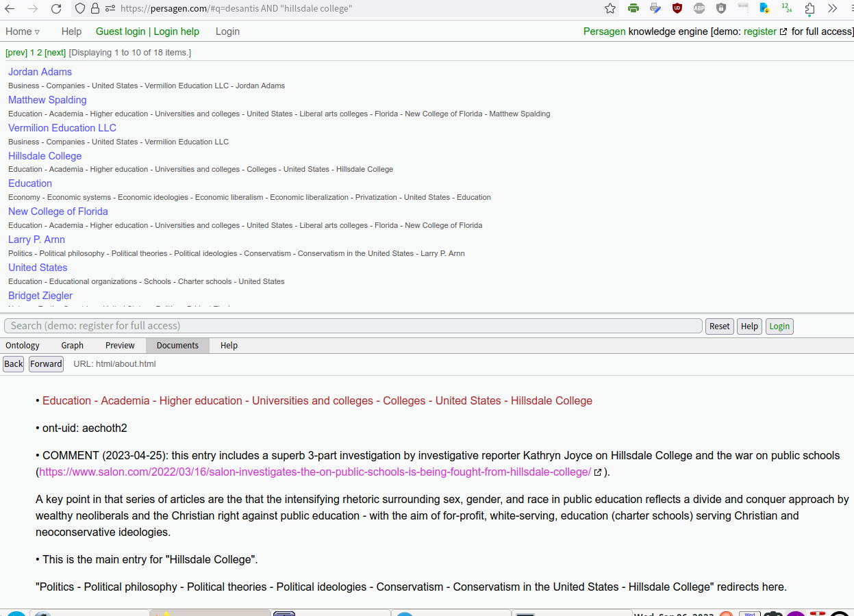Open the Help tab in lower panel
The width and height of the screenshot is (854, 616).
point(229,346)
